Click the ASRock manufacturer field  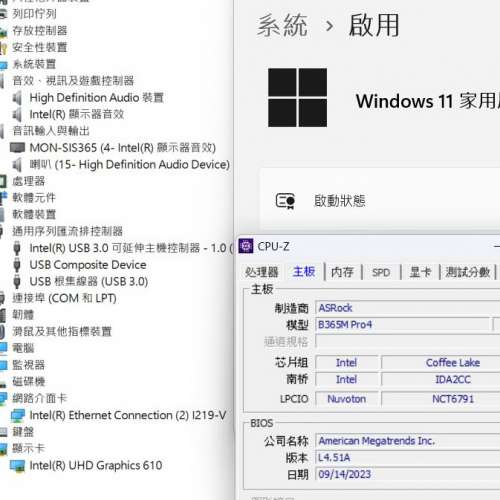tap(407, 308)
